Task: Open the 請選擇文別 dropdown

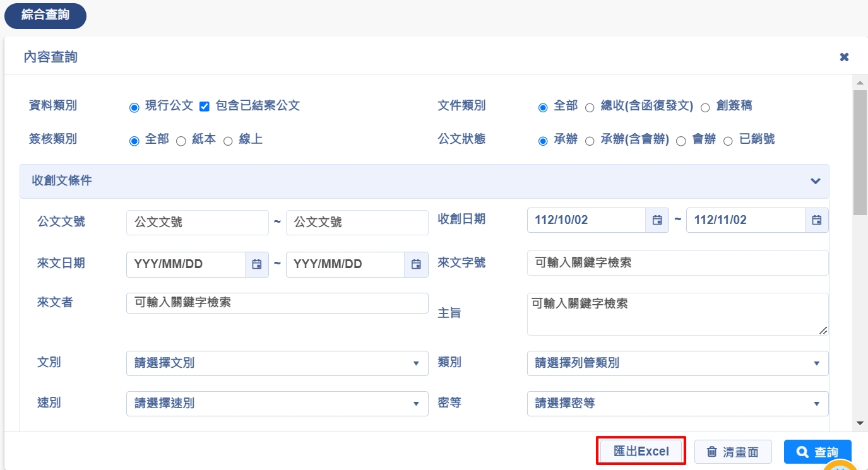Action: 277,363
